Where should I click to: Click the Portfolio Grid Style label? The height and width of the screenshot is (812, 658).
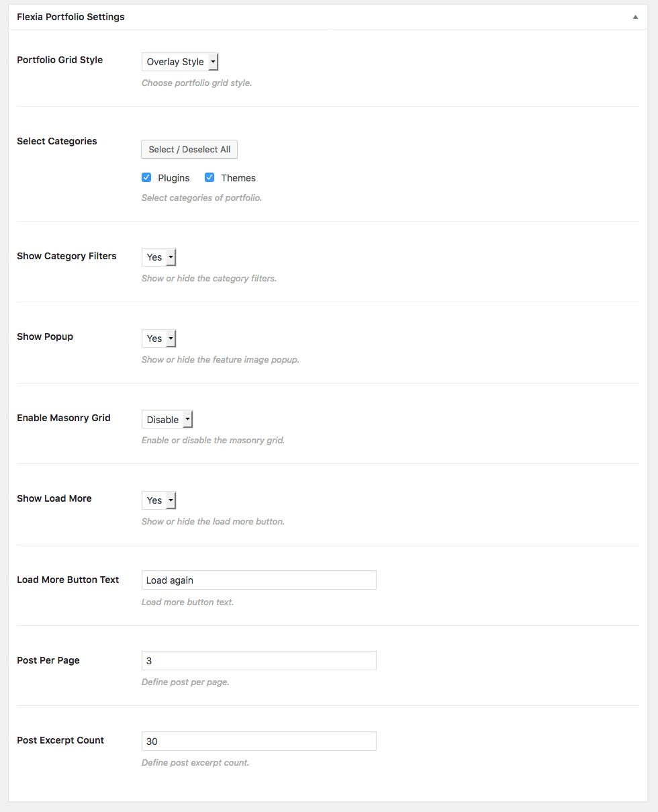60,60
